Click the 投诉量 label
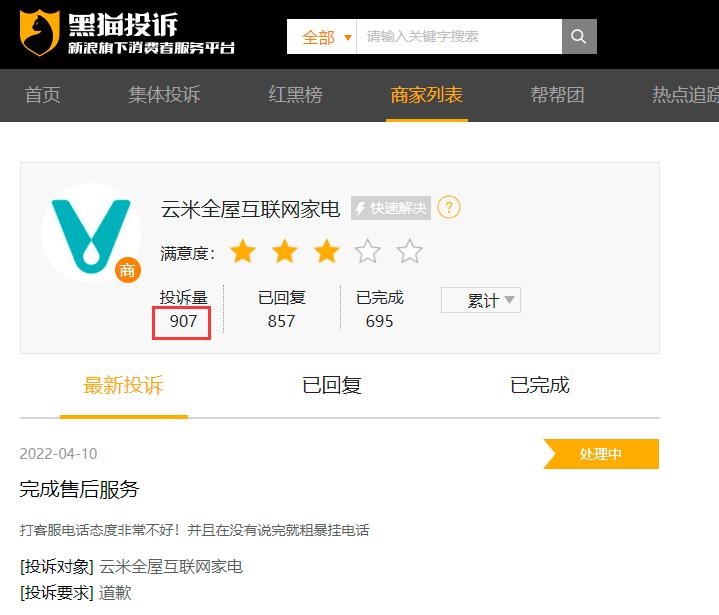Image resolution: width=719 pixels, height=615 pixels. [183, 298]
